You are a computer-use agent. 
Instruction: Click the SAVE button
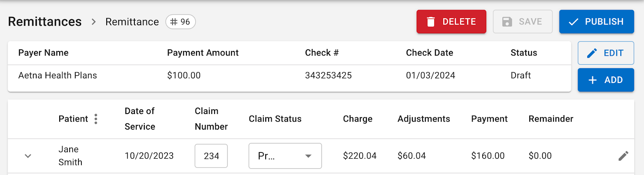click(x=522, y=22)
